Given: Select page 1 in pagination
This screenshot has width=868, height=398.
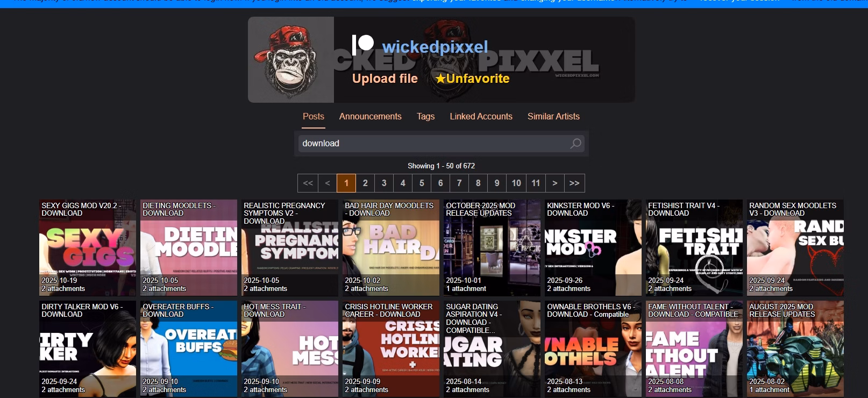Looking at the screenshot, I should (346, 183).
